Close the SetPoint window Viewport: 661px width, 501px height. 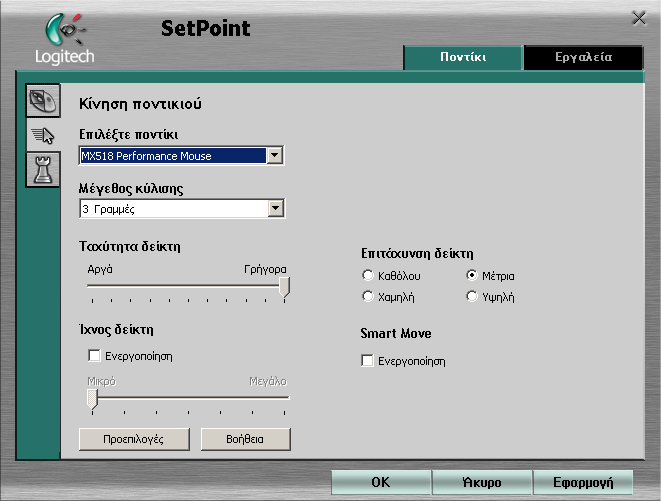639,19
